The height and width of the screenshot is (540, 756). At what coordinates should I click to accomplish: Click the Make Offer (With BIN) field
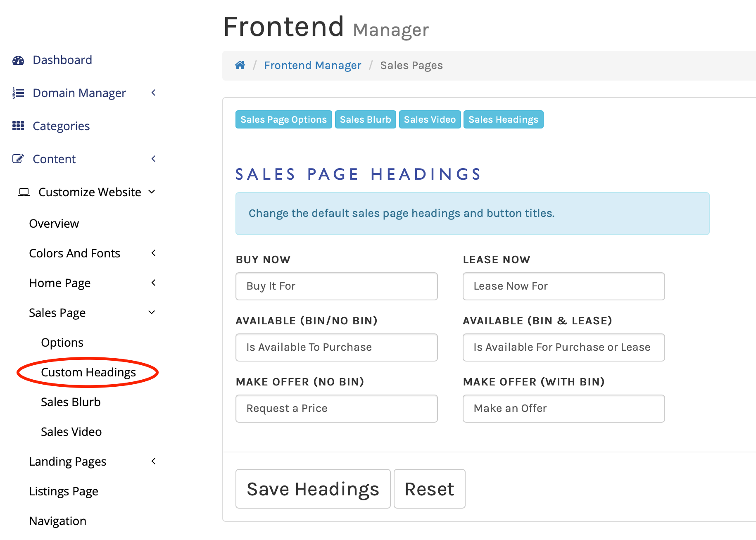click(563, 409)
